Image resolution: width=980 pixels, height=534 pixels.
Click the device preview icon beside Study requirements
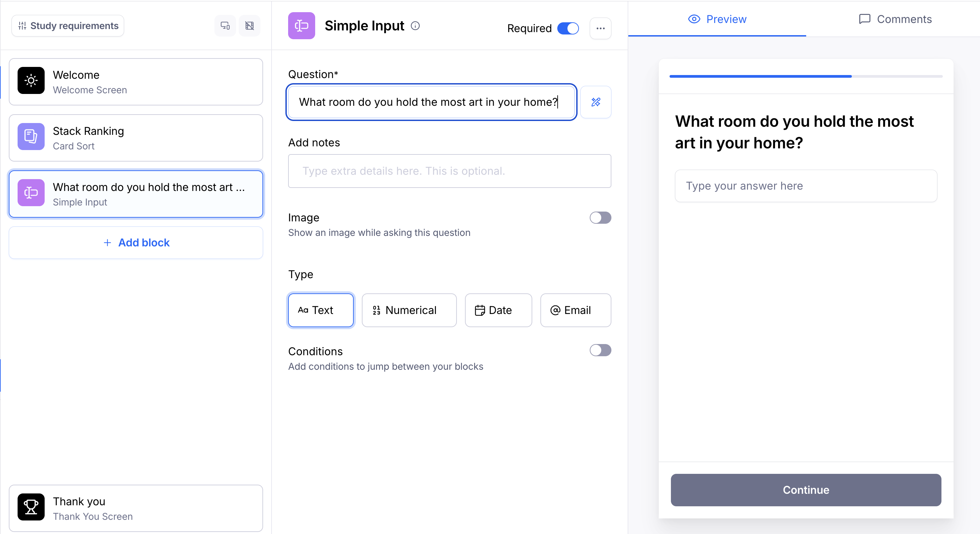pyautogui.click(x=225, y=26)
